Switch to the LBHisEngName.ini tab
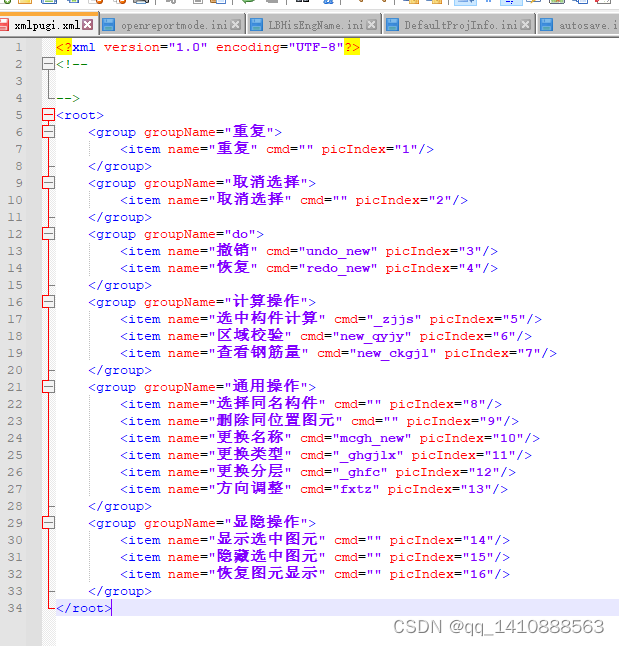This screenshot has height=646, width=619. pyautogui.click(x=316, y=25)
